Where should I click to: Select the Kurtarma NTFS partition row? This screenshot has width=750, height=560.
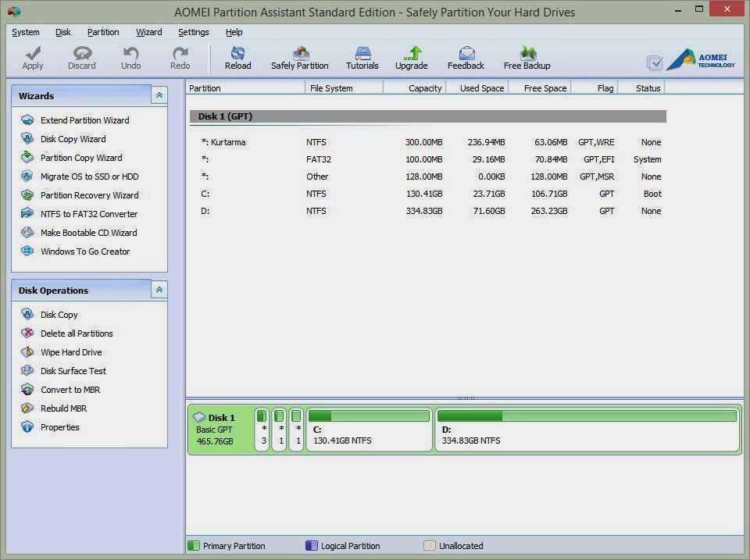428,142
